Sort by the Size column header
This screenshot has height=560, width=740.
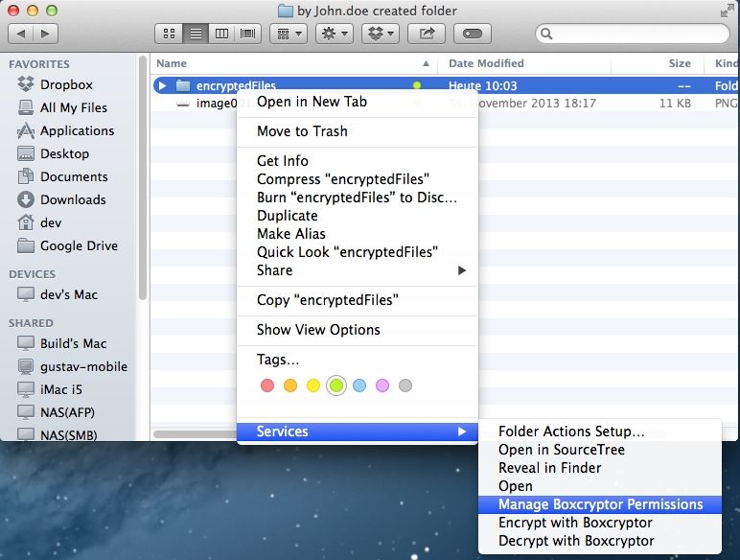point(657,63)
